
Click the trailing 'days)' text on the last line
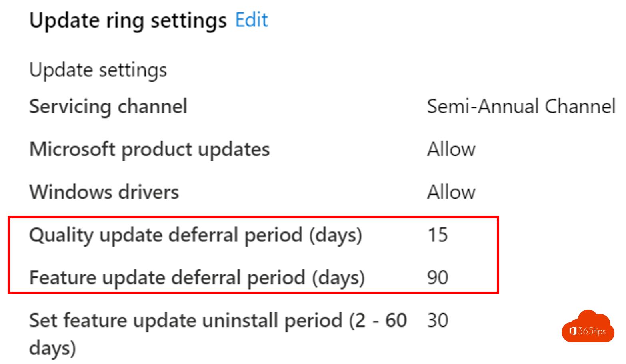(x=52, y=348)
